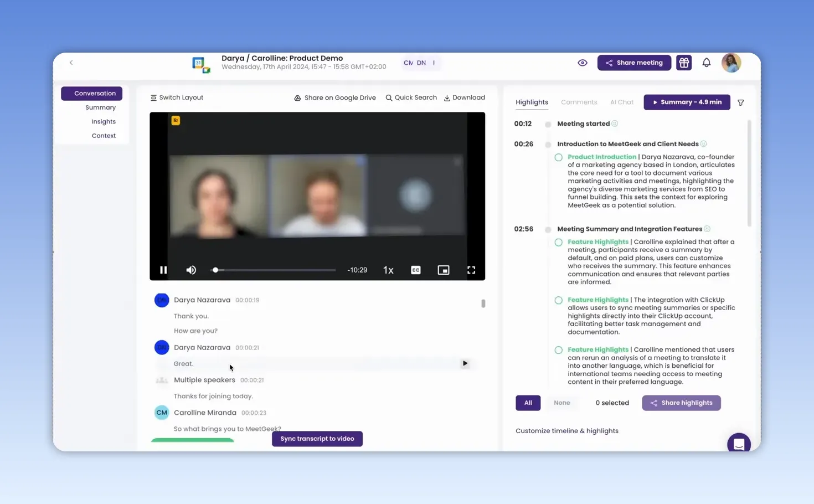Toggle closed captions on the video
Image resolution: width=814 pixels, height=504 pixels.
click(416, 270)
